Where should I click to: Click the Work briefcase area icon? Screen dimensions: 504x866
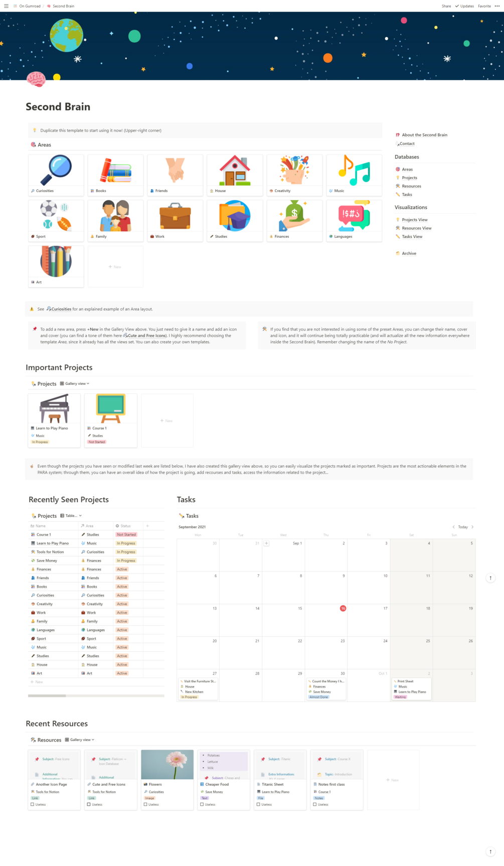point(175,216)
